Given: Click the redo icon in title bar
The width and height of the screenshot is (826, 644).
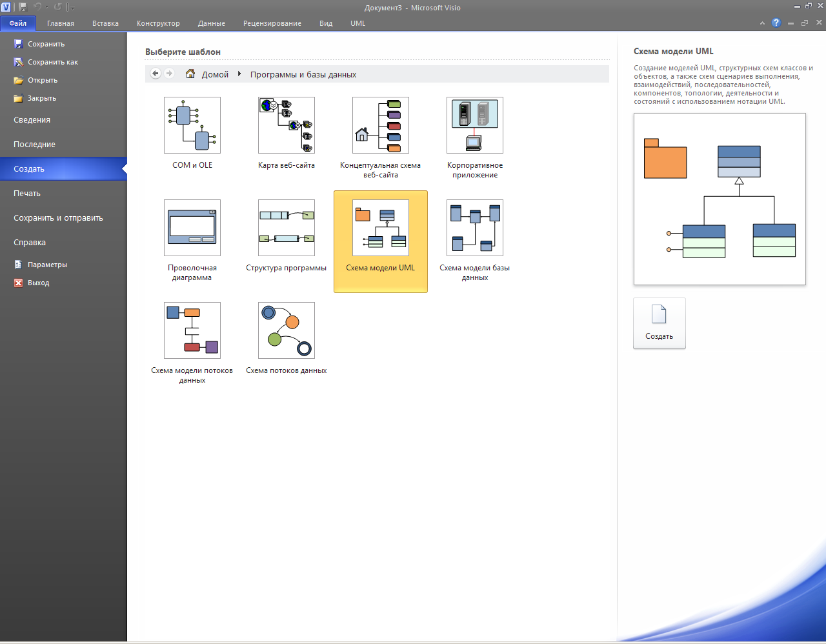Looking at the screenshot, I should click(58, 7).
